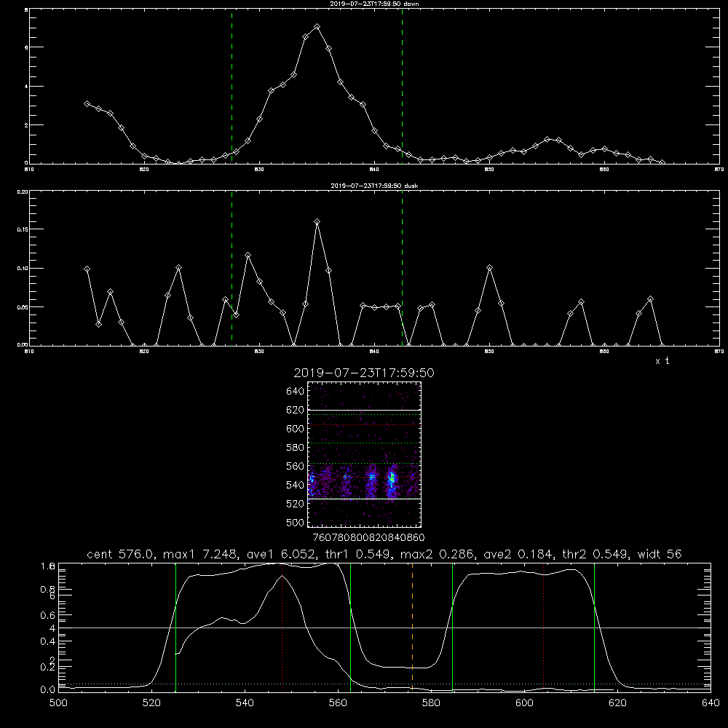This screenshot has width=728, height=728.
Task: Click the '540' label on the bottom plot x-axis
Action: [245, 703]
